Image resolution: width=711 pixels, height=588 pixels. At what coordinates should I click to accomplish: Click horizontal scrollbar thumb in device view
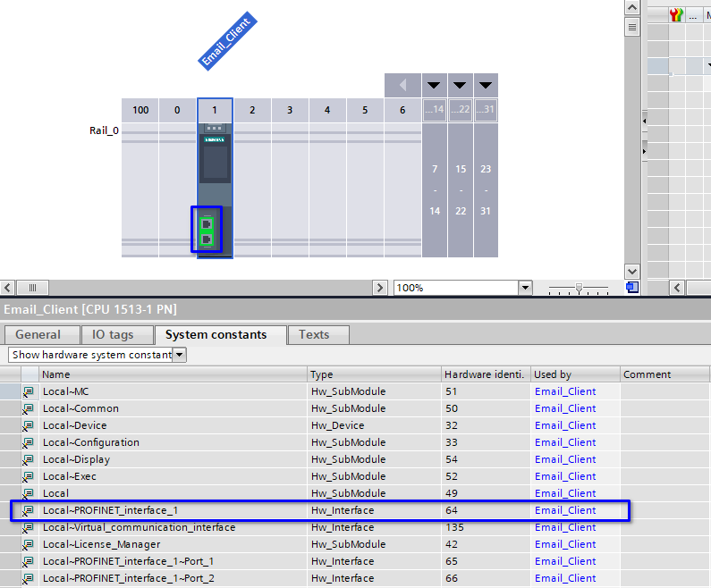(33, 288)
